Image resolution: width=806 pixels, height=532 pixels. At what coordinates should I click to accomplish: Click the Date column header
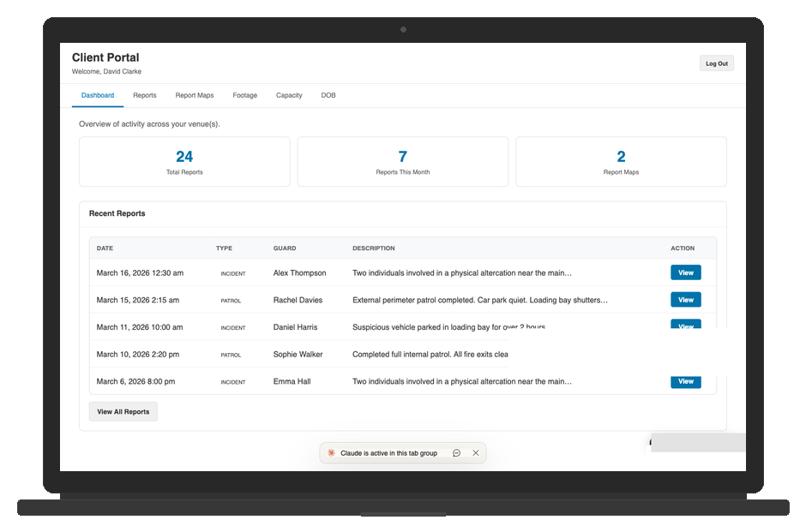(105, 248)
